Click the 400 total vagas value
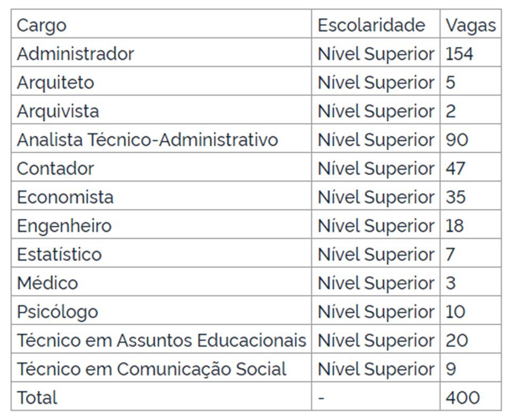This screenshot has height=420, width=511. pyautogui.click(x=463, y=398)
